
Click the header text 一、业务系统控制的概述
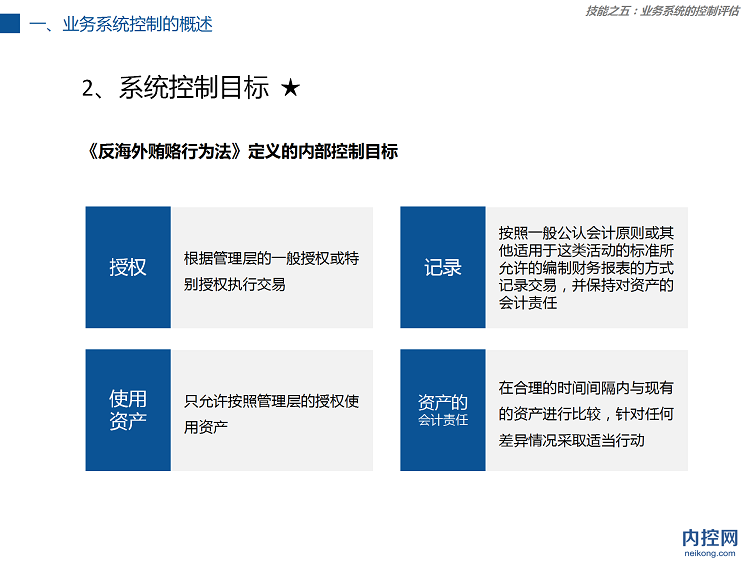(121, 24)
